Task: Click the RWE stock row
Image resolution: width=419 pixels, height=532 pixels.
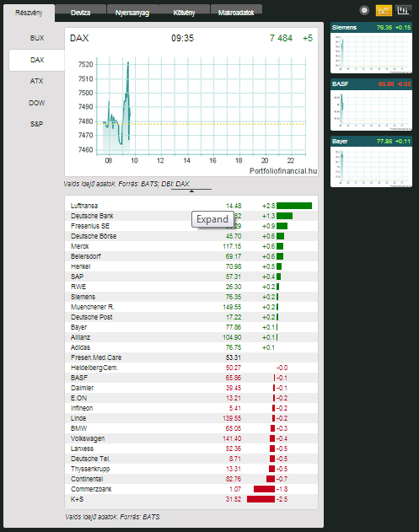Action: pyautogui.click(x=191, y=287)
